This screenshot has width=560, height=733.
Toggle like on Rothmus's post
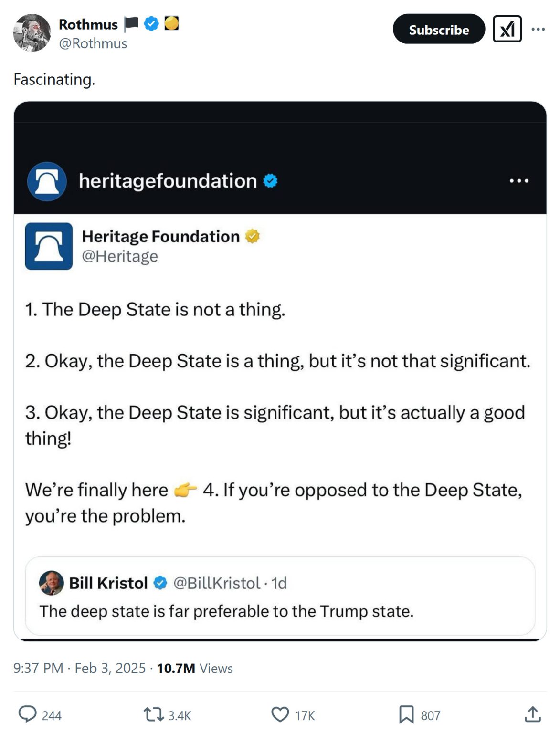point(280,715)
